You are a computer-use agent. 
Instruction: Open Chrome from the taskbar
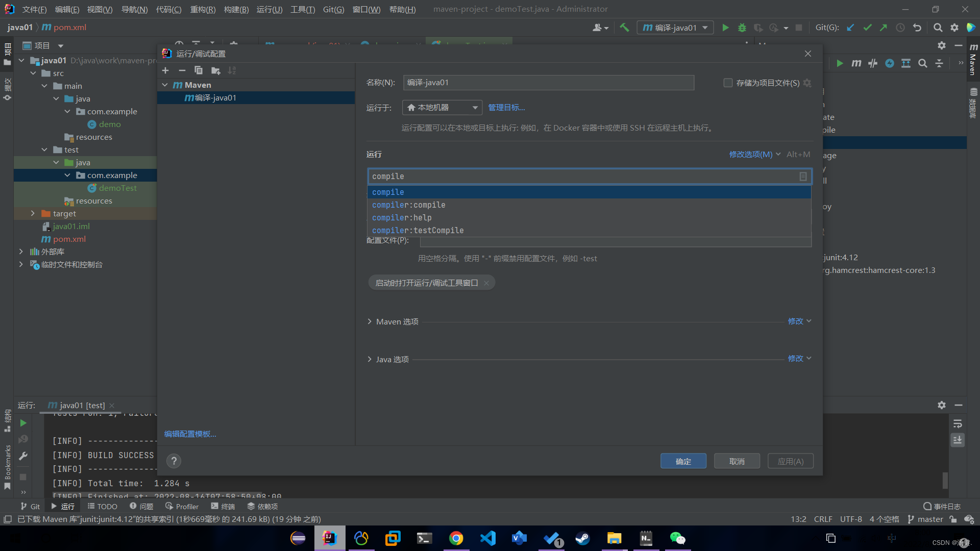(x=456, y=538)
